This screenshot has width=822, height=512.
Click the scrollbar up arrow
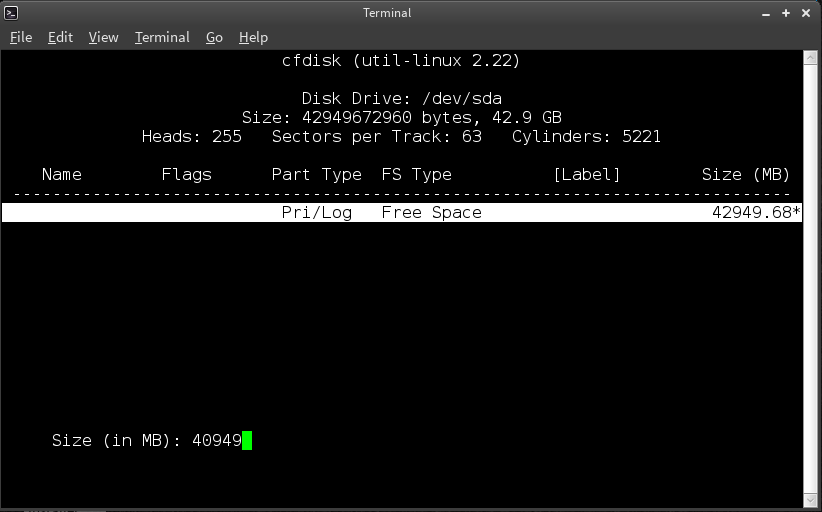coord(810,57)
